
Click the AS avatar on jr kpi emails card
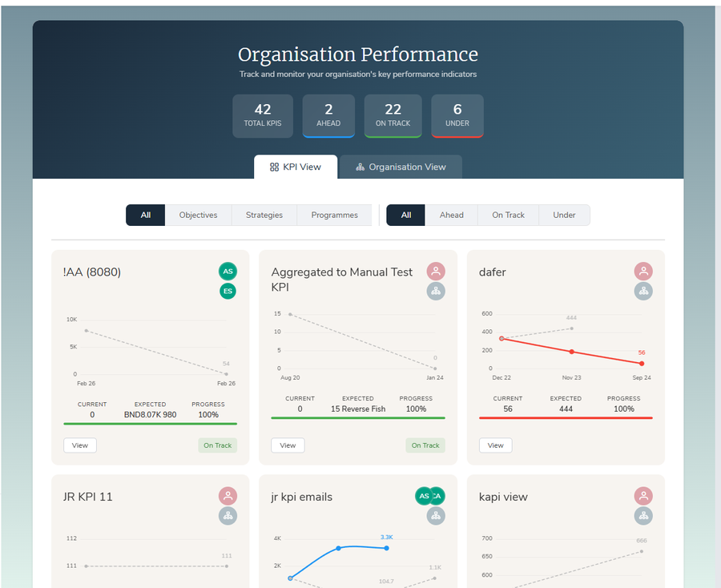click(423, 497)
